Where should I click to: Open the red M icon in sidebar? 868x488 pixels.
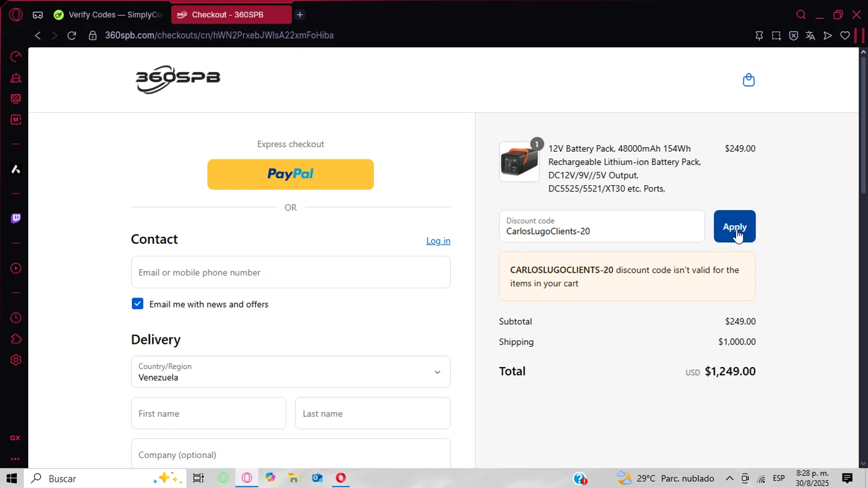[16, 119]
